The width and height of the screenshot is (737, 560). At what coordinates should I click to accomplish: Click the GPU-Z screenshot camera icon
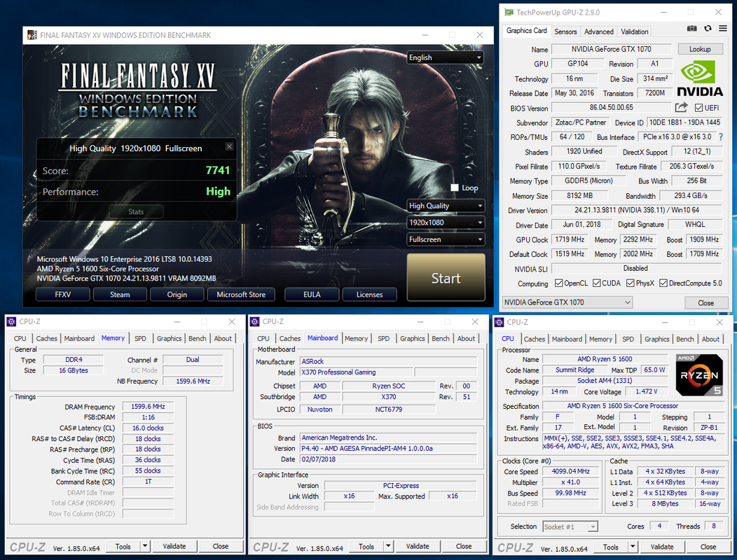coord(692,29)
